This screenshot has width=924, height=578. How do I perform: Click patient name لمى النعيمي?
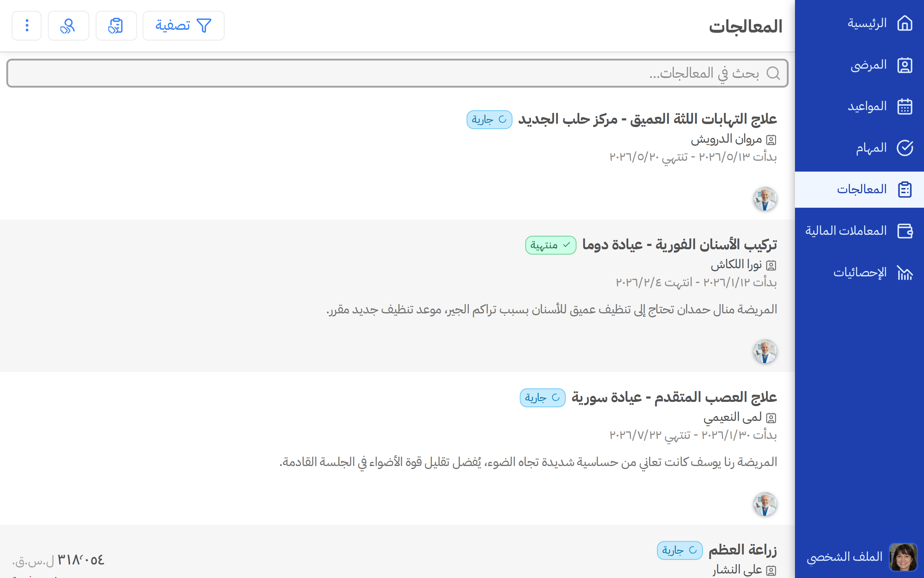(733, 418)
